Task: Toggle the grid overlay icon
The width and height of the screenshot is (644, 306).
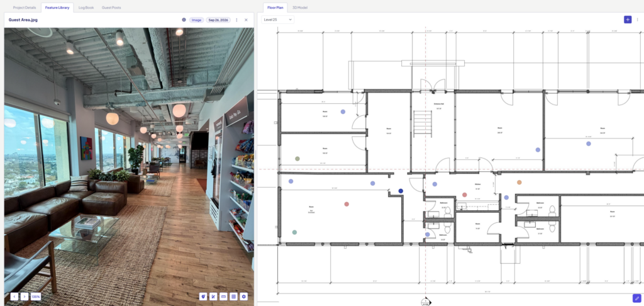Action: 234,297
